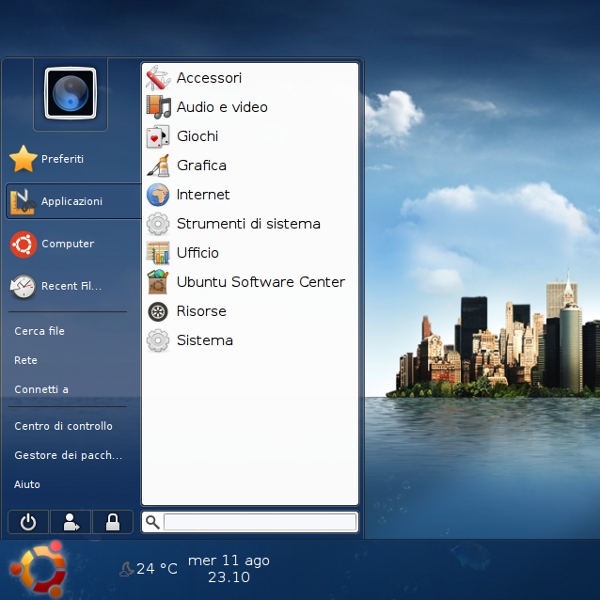
Task: Click the switch user button
Action: (71, 522)
